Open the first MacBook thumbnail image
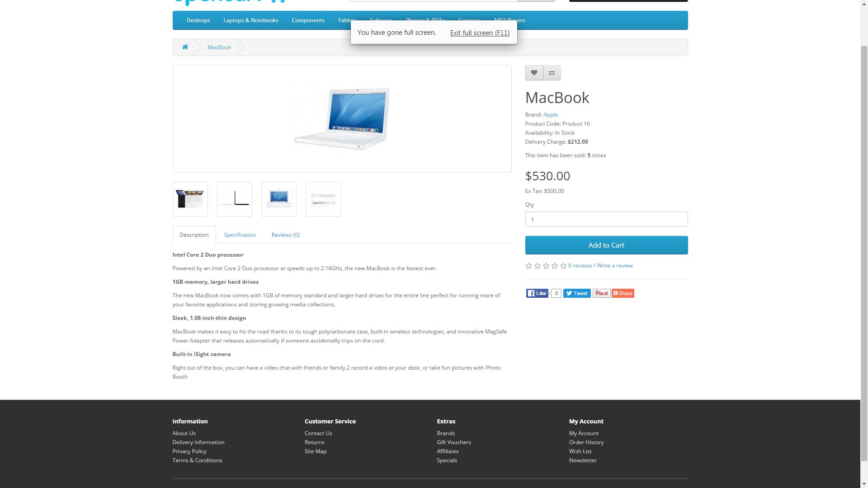 click(190, 199)
